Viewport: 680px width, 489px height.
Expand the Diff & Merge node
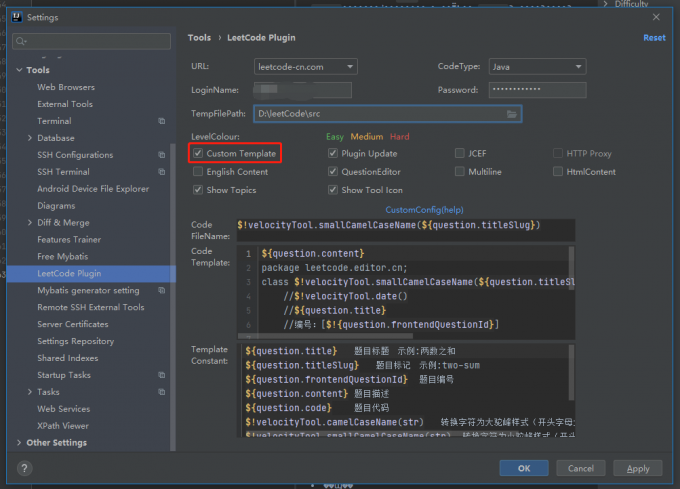[30, 222]
